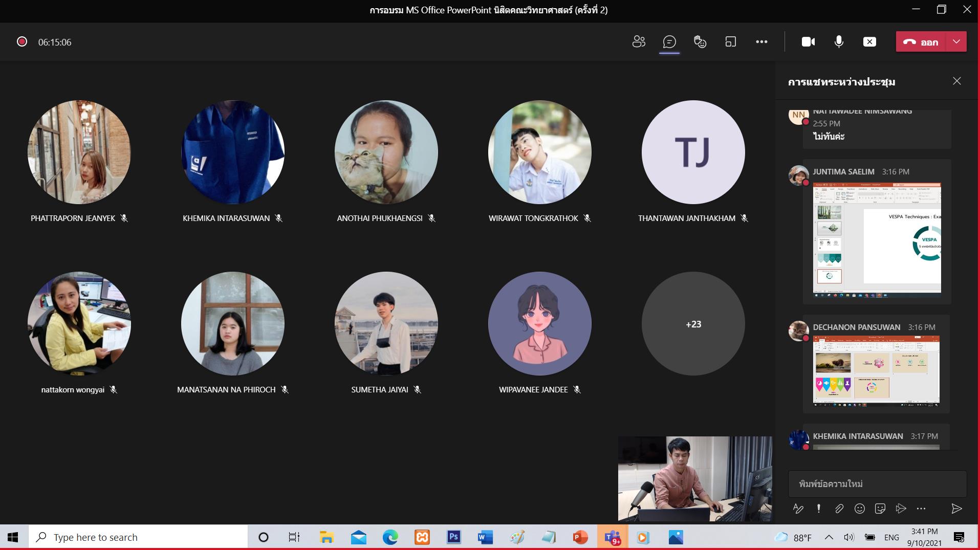Open XAMPP from the taskbar
980x550 pixels.
pyautogui.click(x=422, y=537)
